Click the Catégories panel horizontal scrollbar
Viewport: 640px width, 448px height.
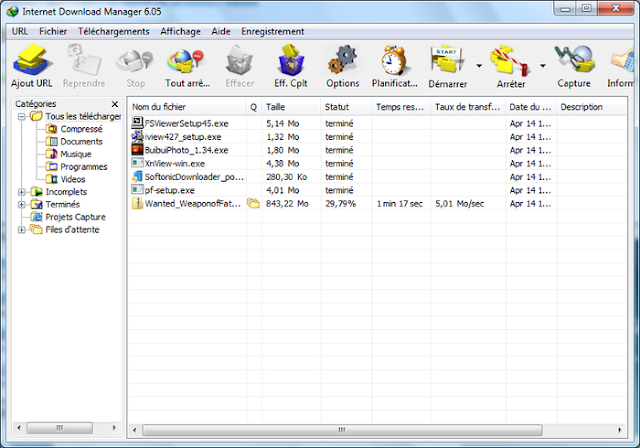click(60, 428)
